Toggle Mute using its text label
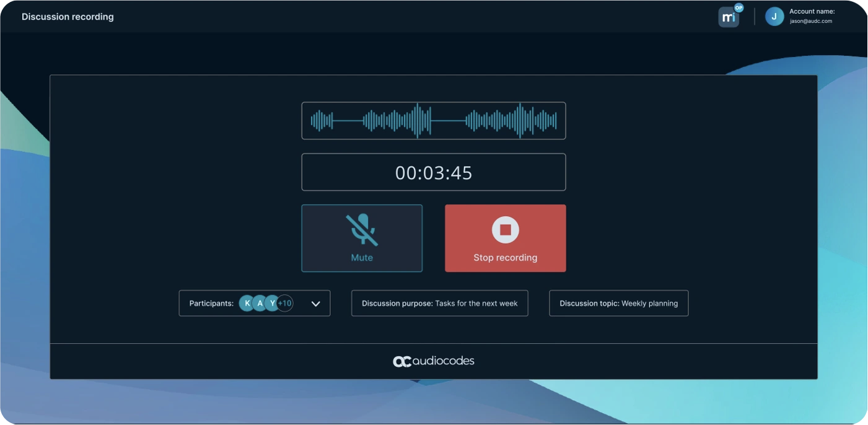The height and width of the screenshot is (425, 868). point(362,258)
